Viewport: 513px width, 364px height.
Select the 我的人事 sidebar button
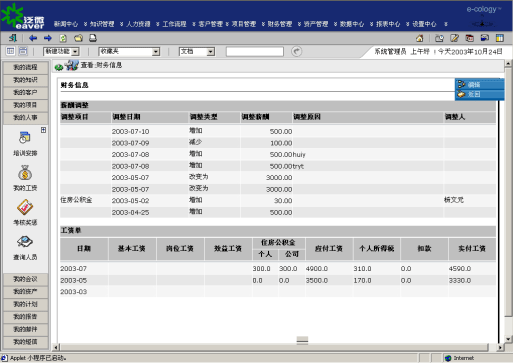click(25, 118)
